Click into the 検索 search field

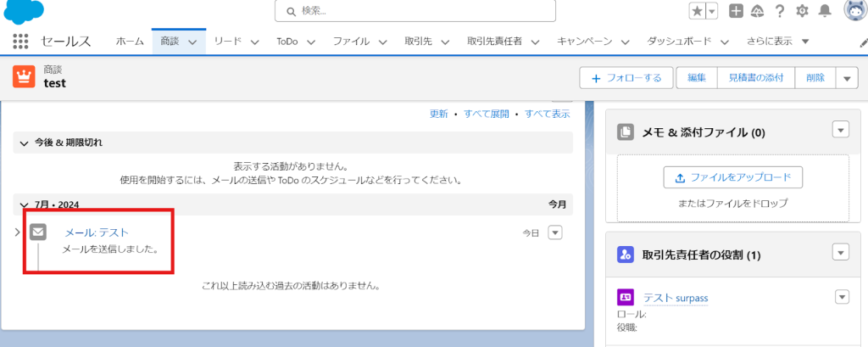click(415, 11)
